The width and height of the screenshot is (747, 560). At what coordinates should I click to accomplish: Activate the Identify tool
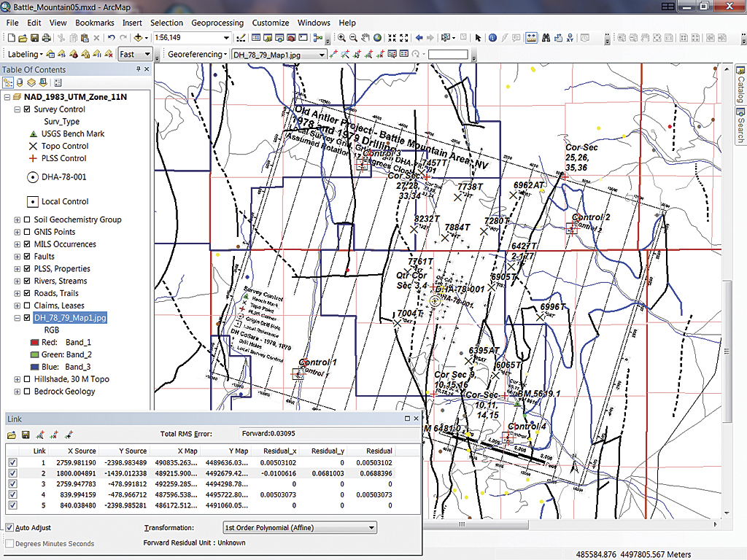[492, 38]
